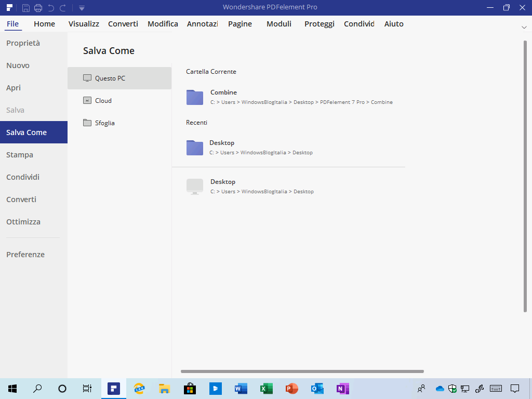Open File Explorer from the taskbar

click(165, 389)
